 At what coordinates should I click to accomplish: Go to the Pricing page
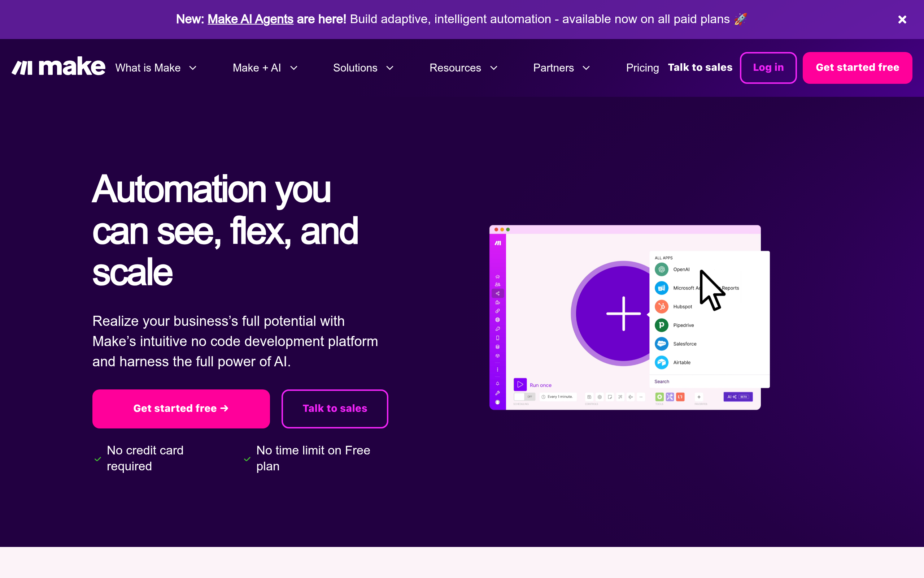click(x=642, y=68)
